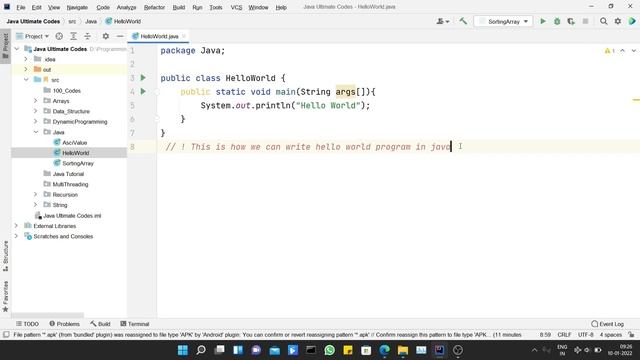Screen dimensions: 640x360
Task: Click UTF-8 encoding in status bar
Action: pos(586,335)
